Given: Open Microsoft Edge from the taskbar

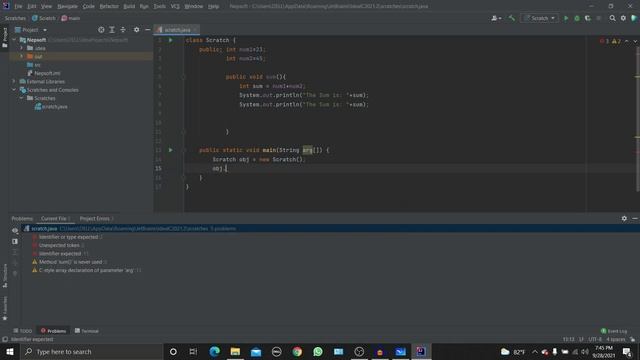Looking at the screenshot, I should click(214, 351).
